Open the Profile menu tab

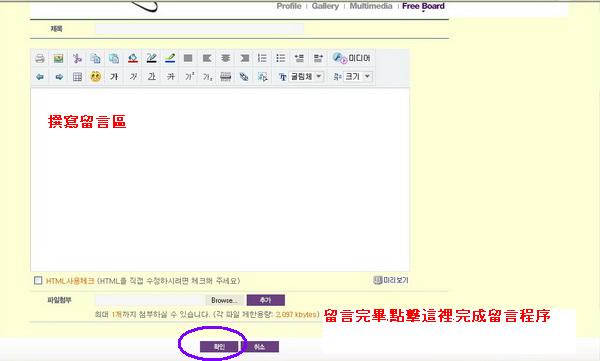[289, 6]
